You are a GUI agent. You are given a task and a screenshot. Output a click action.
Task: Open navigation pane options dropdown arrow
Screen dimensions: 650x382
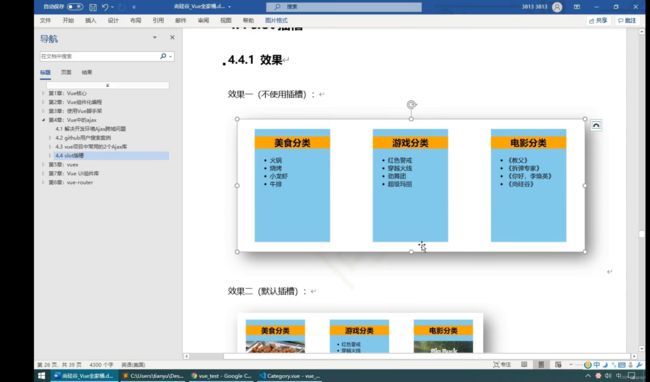(155, 37)
